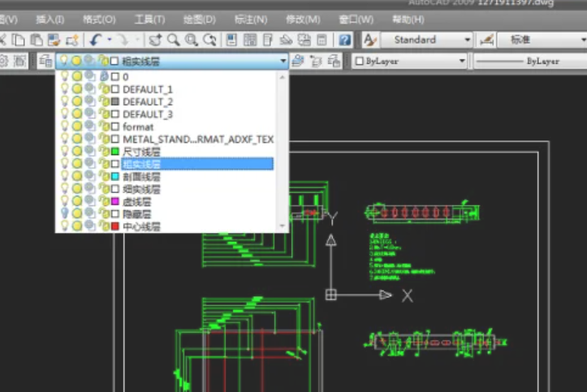Click the Undo arrow icon
Screen dimensions: 587x392
pyautogui.click(x=95, y=40)
